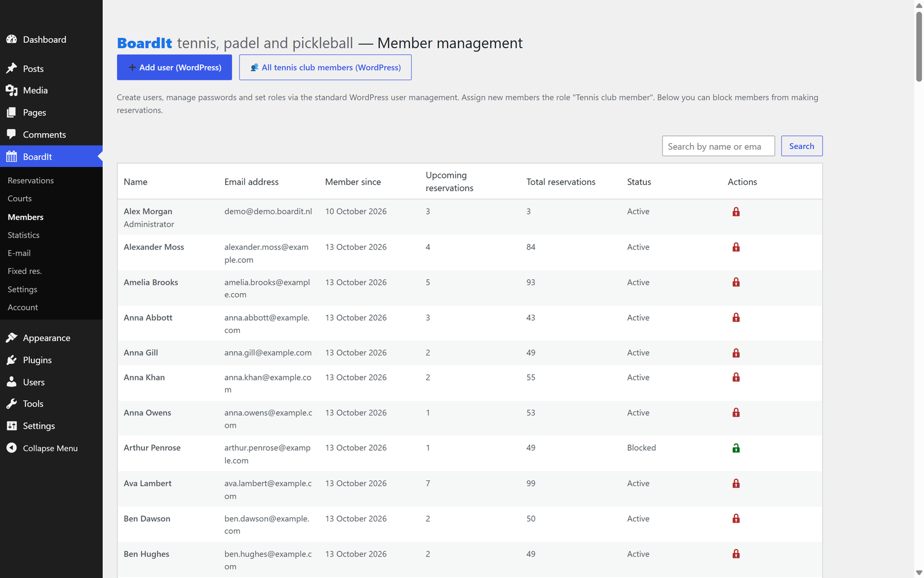Viewport: 924px width, 578px height.
Task: Block Alexander Moss using the lock icon
Action: [x=736, y=247]
